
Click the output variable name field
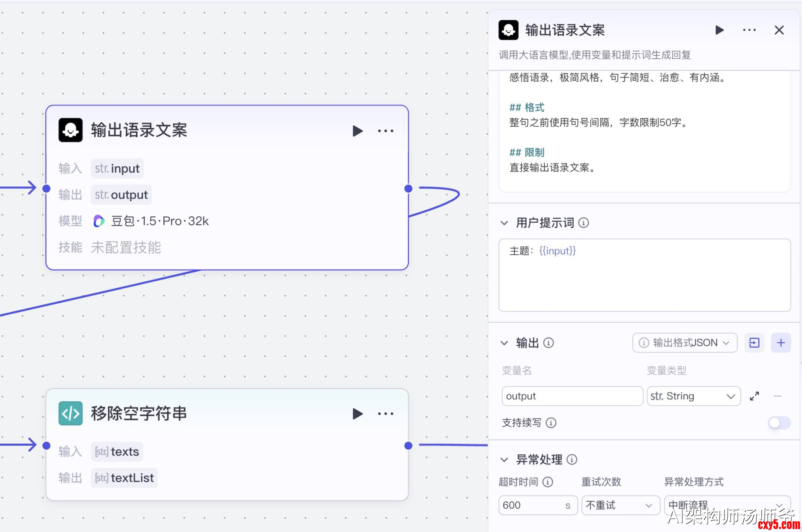coord(572,396)
